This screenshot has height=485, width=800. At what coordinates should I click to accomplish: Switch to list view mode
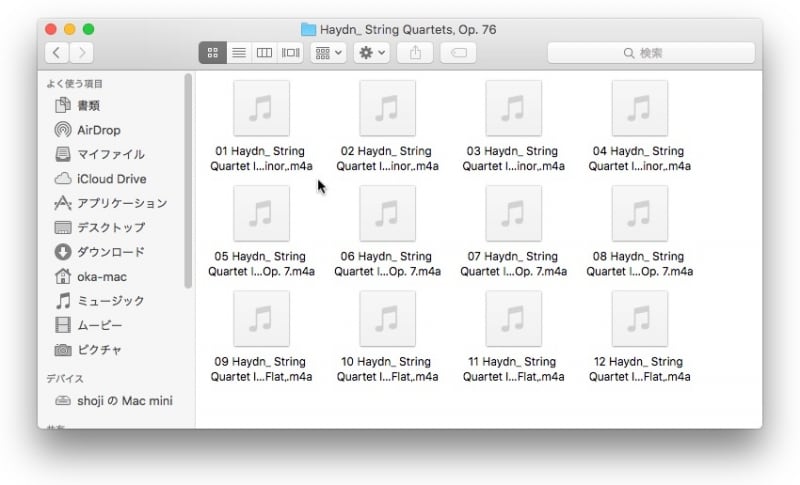tap(239, 52)
